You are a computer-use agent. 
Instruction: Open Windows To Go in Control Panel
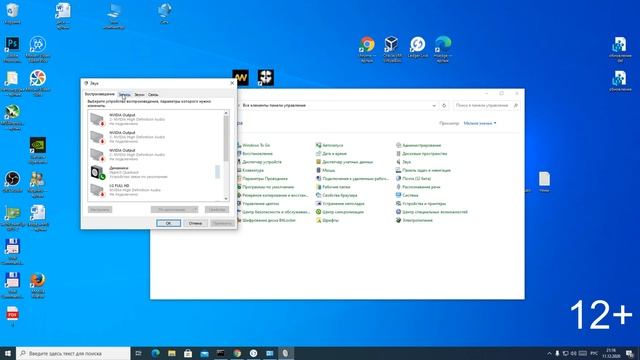pyautogui.click(x=256, y=145)
